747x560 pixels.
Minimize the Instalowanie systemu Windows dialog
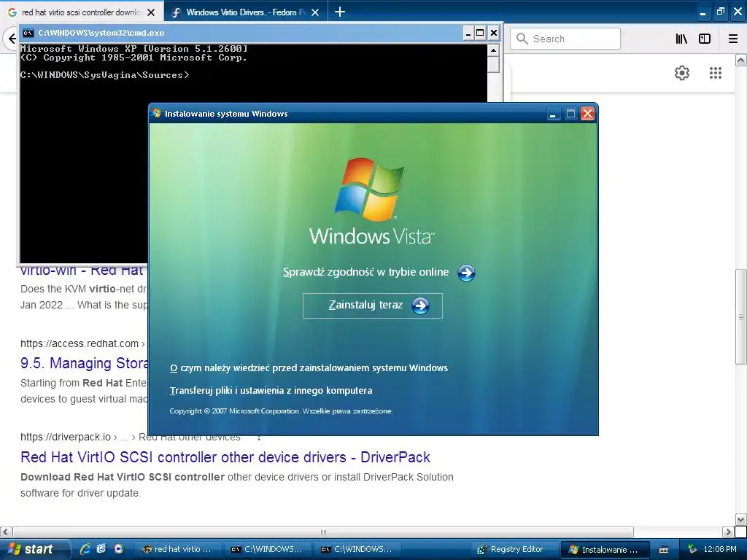click(x=553, y=114)
